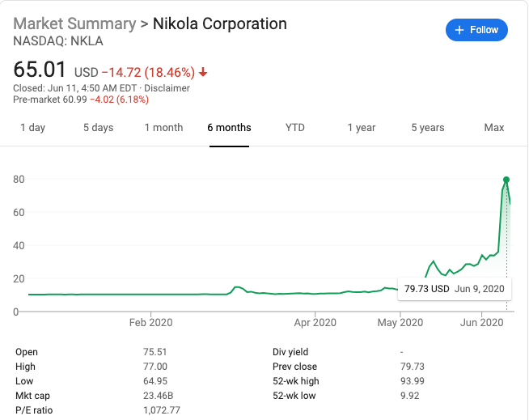Select the 5 years tab
529x420 pixels.
427,127
